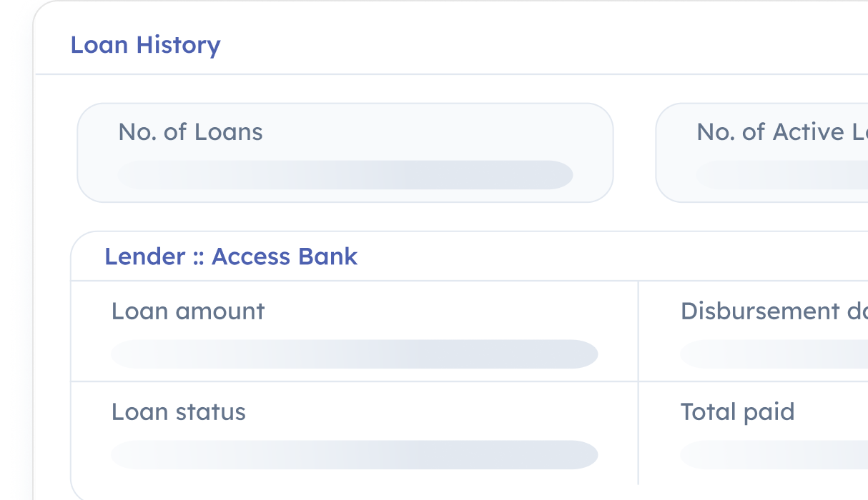Screen dimensions: 868x500
Task: Select the Loan amount label
Action: [188, 311]
